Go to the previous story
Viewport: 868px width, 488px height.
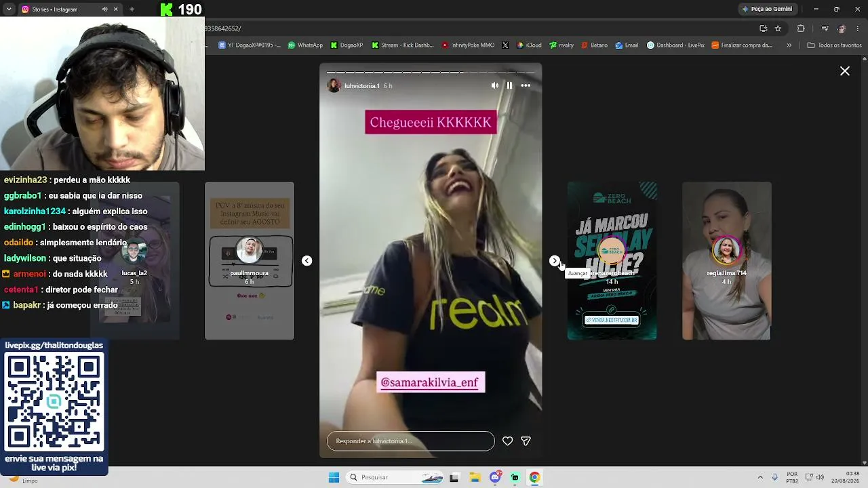307,261
